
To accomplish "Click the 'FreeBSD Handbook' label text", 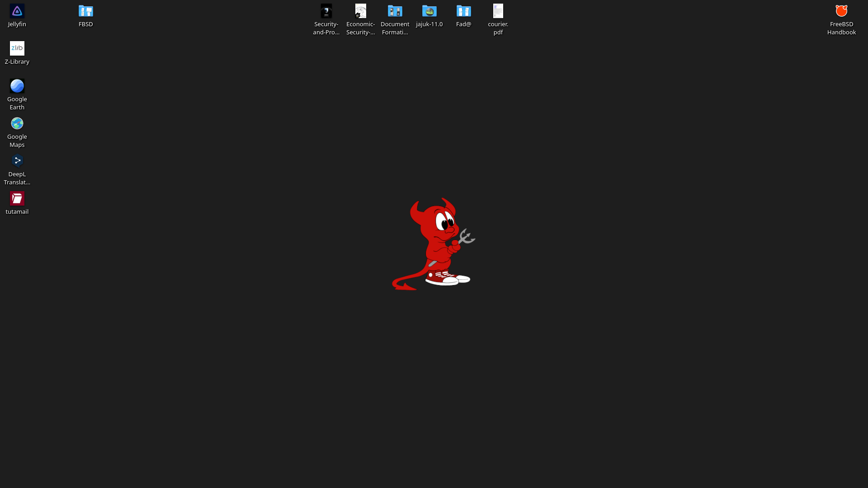I will pyautogui.click(x=841, y=28).
